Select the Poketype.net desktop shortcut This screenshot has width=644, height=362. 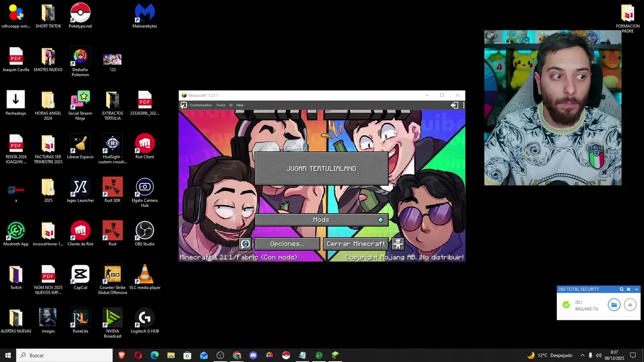tap(80, 17)
